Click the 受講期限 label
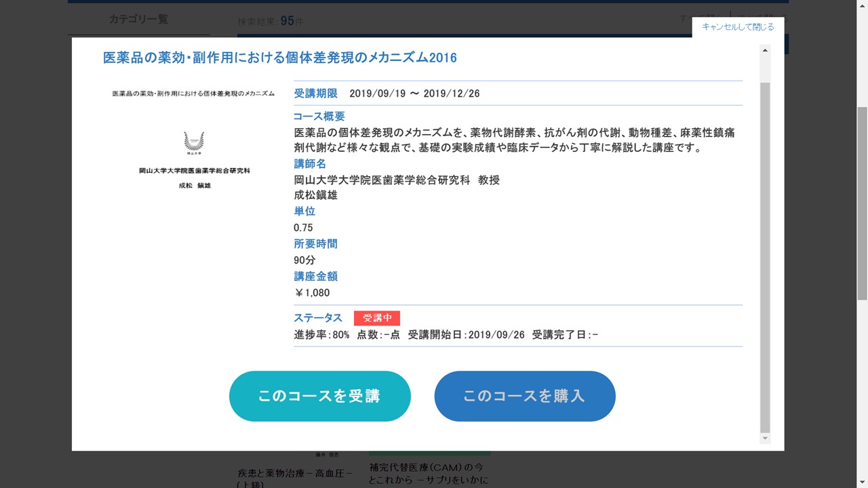 tap(315, 94)
